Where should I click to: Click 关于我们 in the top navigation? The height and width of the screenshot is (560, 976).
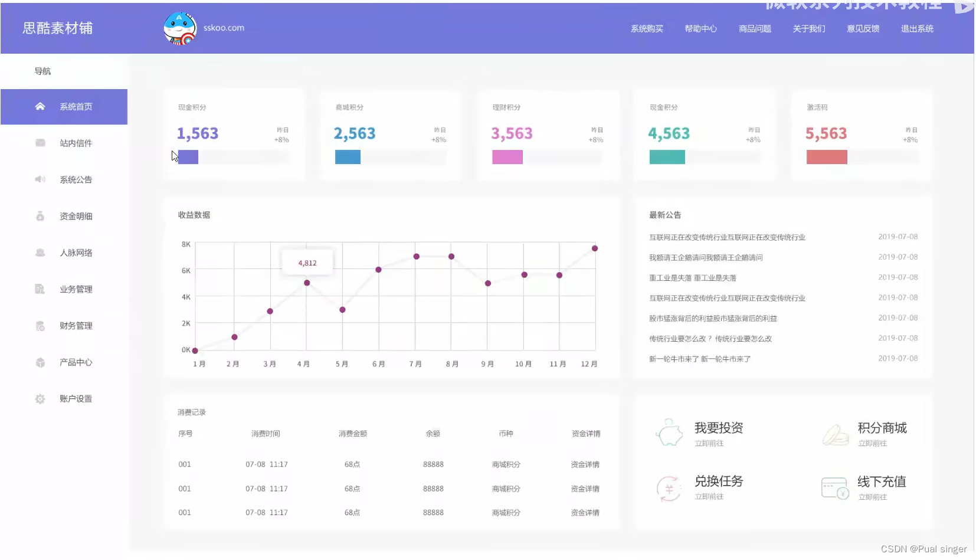(x=809, y=28)
